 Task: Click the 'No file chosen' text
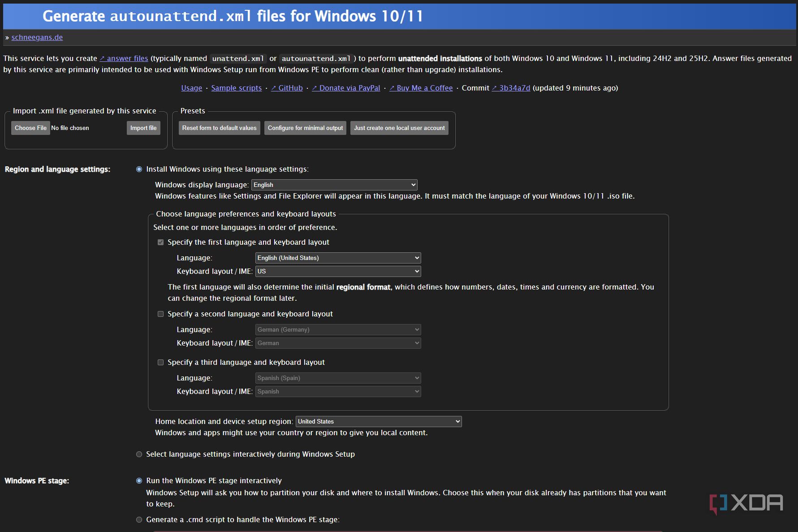coord(70,128)
